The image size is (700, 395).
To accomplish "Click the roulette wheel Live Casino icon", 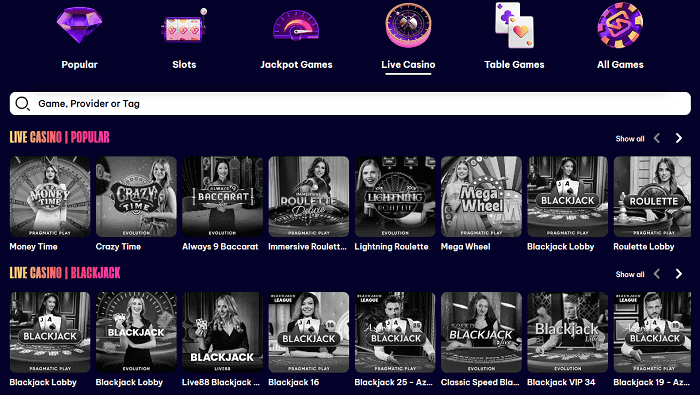I will (x=408, y=25).
